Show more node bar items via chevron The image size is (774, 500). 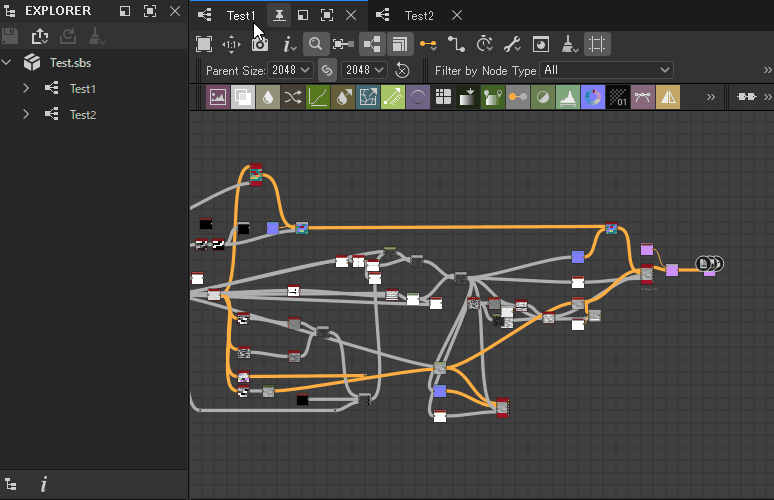710,97
